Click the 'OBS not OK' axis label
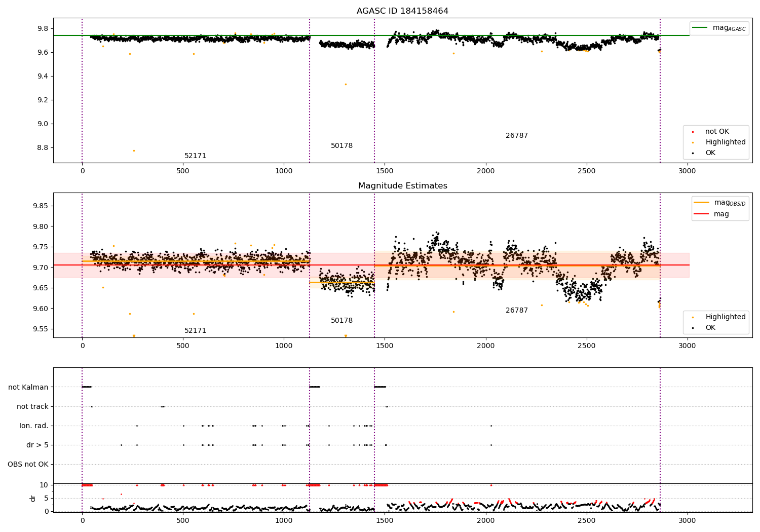Screen dimensions: 760x532 pos(28,465)
